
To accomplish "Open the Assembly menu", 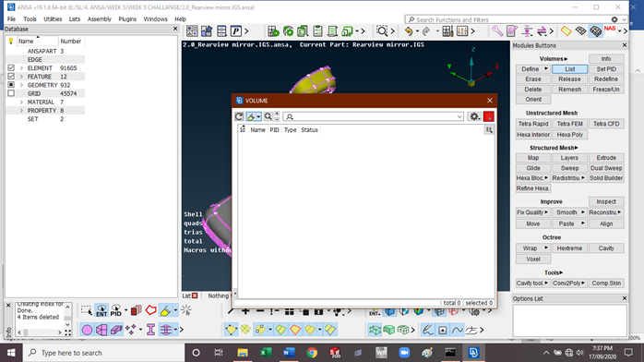I will pyautogui.click(x=100, y=19).
